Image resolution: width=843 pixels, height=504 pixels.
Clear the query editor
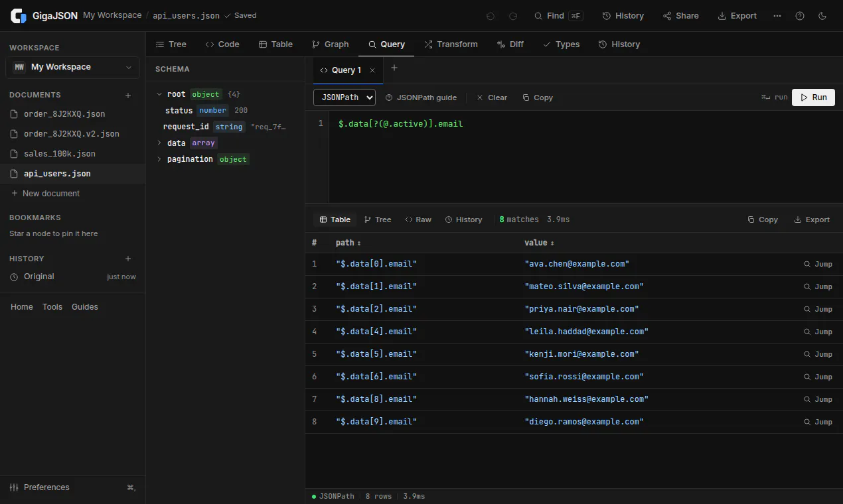(491, 97)
